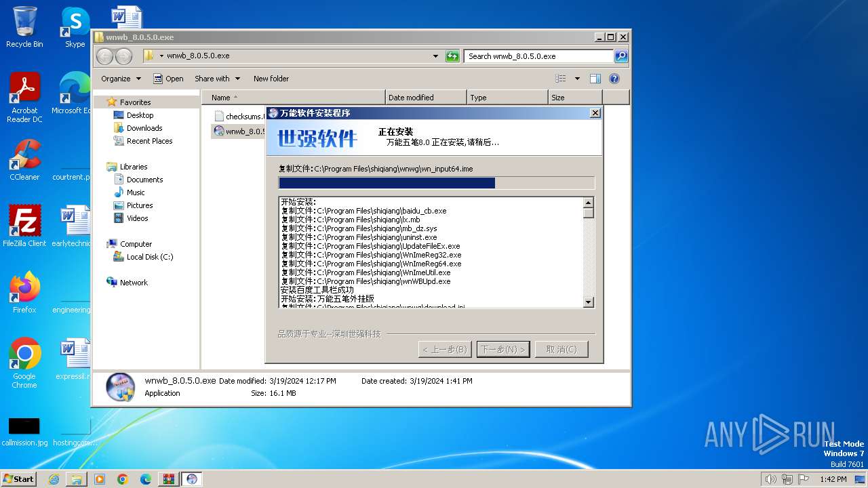Open Videos library in the sidebar
This screenshot has height=488, width=868.
130,218
